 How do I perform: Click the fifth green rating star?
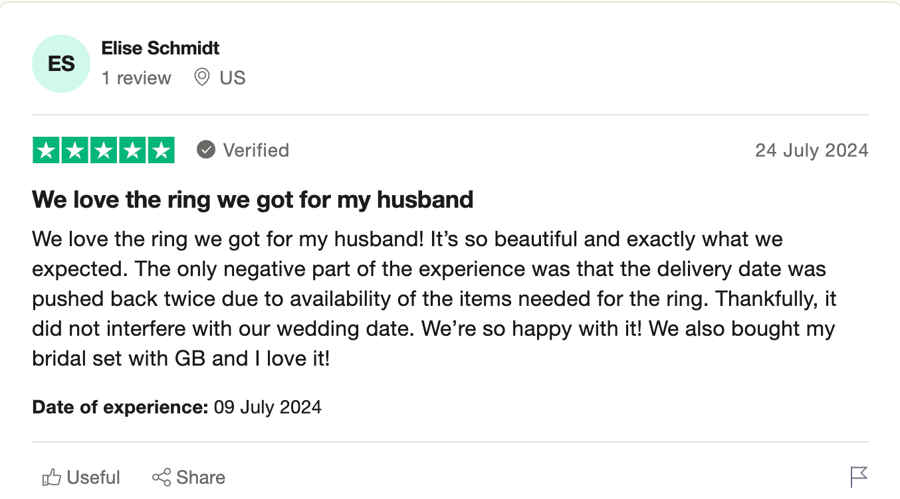coord(161,150)
